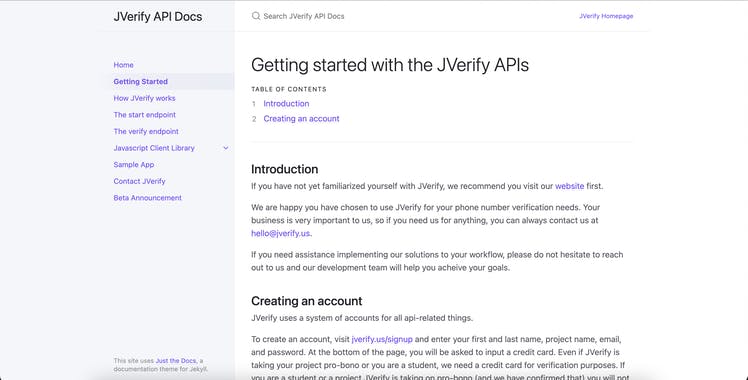The height and width of the screenshot is (380, 748).
Task: Click the Getting started page title
Action: (x=390, y=65)
